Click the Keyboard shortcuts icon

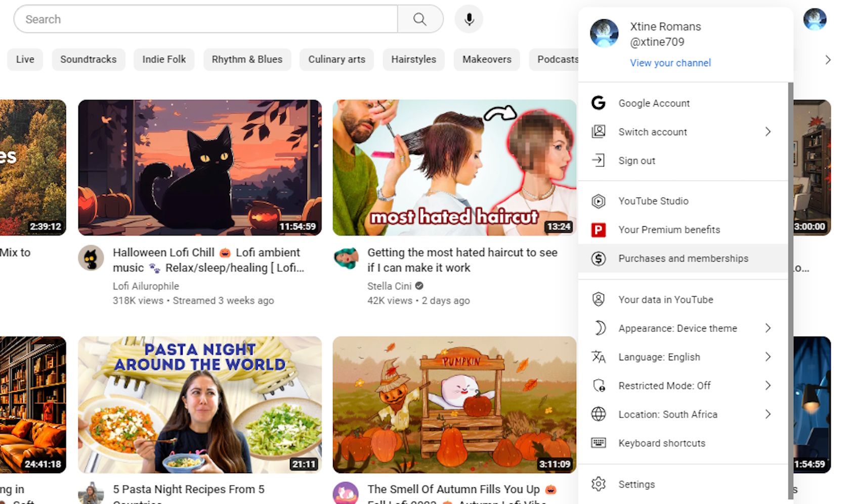click(599, 443)
